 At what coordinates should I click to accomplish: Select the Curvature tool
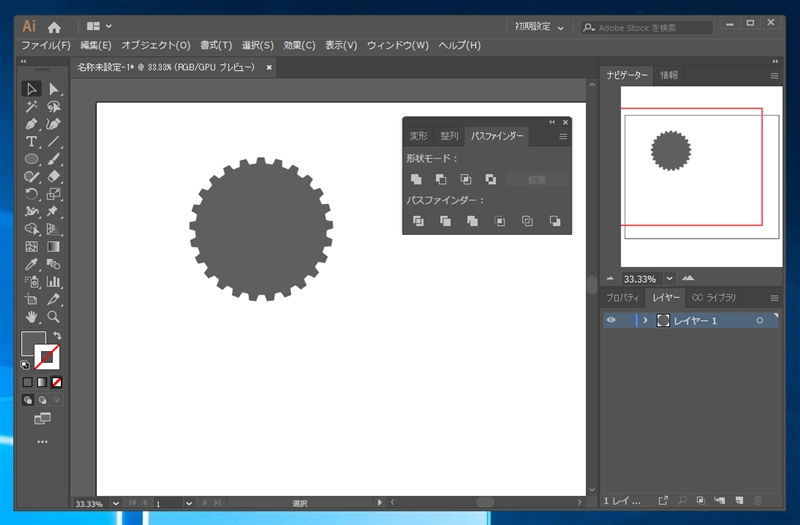click(53, 124)
